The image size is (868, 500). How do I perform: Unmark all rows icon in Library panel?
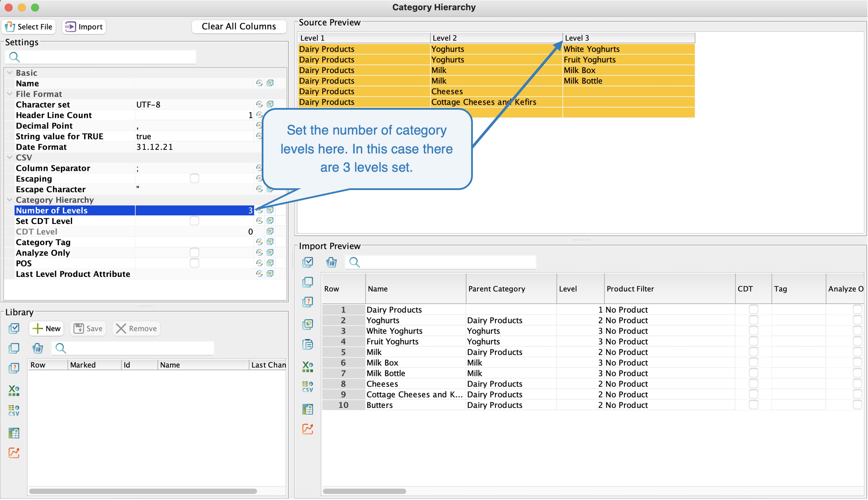pyautogui.click(x=14, y=348)
